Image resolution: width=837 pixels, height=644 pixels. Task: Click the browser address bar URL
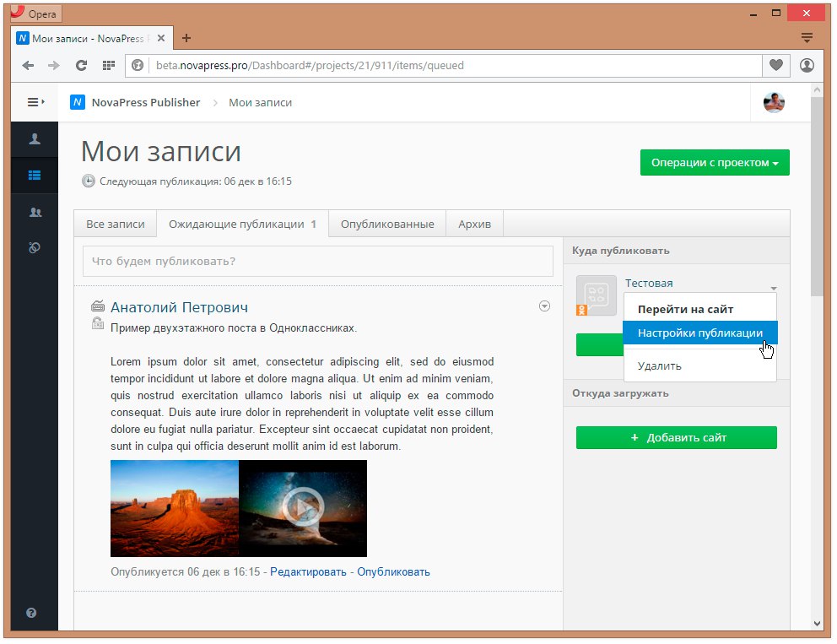tap(310, 66)
